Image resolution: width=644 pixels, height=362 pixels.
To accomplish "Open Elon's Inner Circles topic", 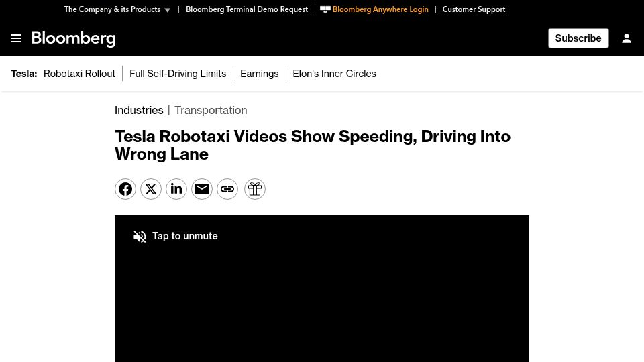I will 334,74.
